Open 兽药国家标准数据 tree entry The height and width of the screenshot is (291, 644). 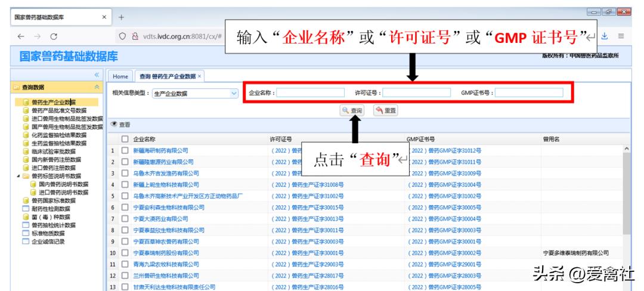54,201
